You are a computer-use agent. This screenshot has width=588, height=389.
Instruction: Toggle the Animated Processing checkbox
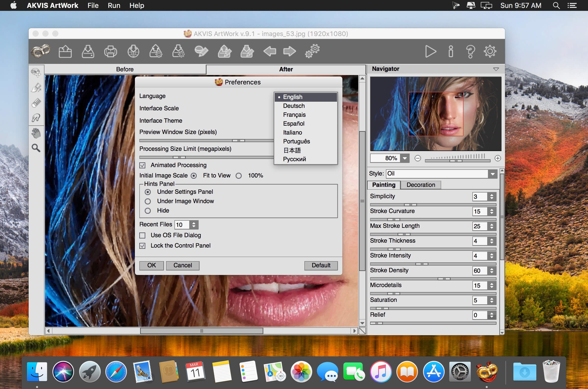tap(142, 165)
